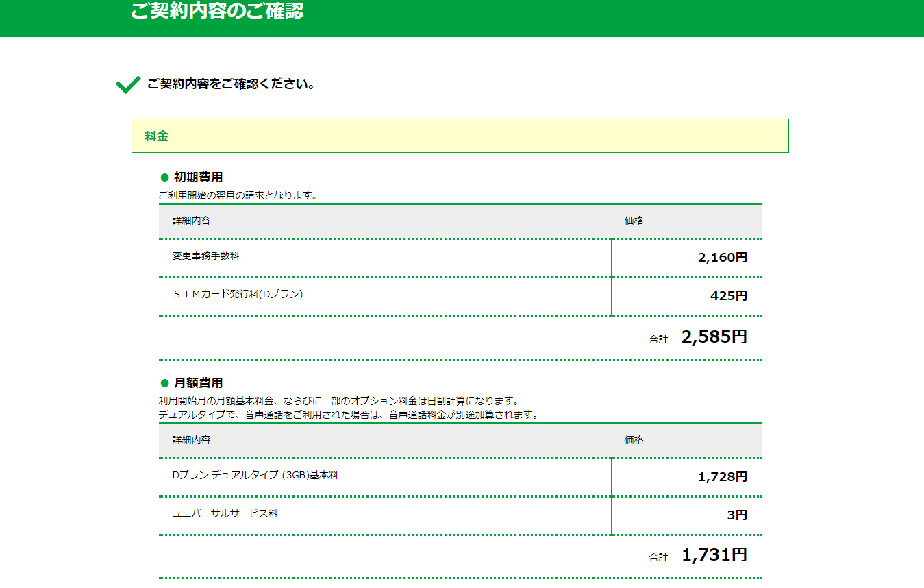Screen dimensions: 924x588
Task: Select the ユニバーサルサービス料 row label
Action: click(225, 513)
